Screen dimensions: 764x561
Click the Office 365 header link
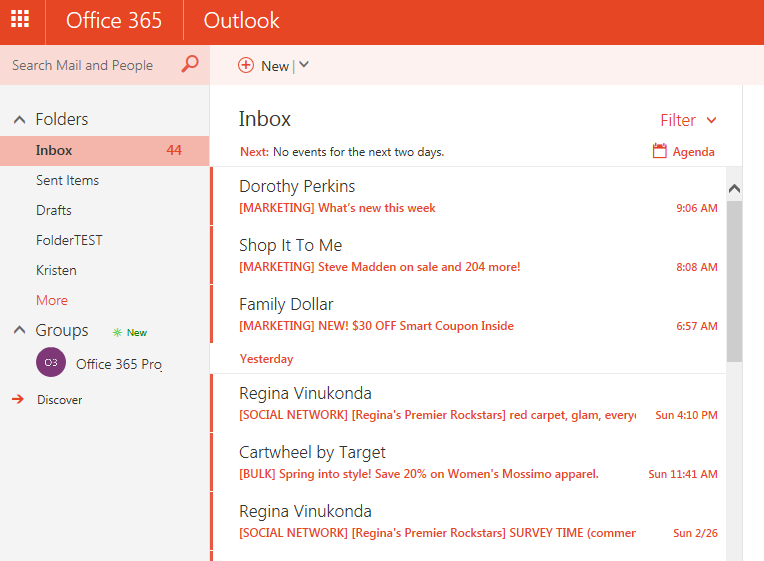114,20
